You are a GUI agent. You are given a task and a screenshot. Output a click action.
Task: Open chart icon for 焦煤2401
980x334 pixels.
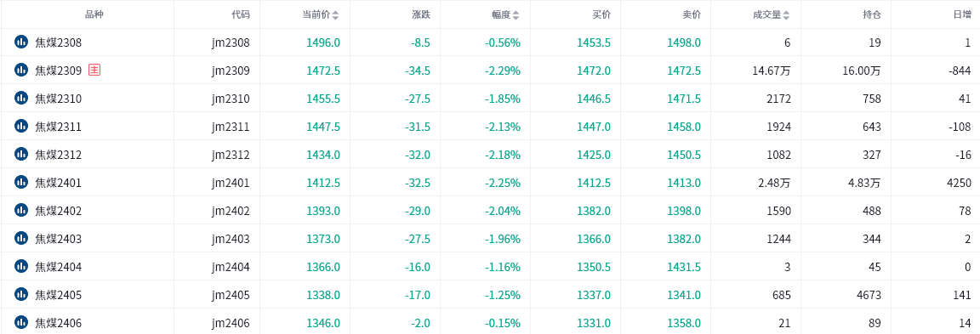[21, 182]
